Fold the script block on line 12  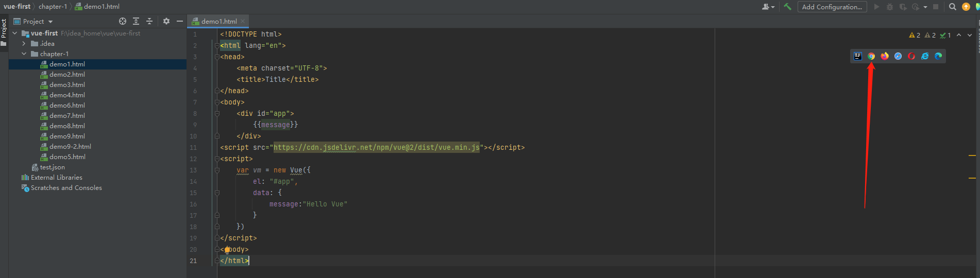[217, 159]
